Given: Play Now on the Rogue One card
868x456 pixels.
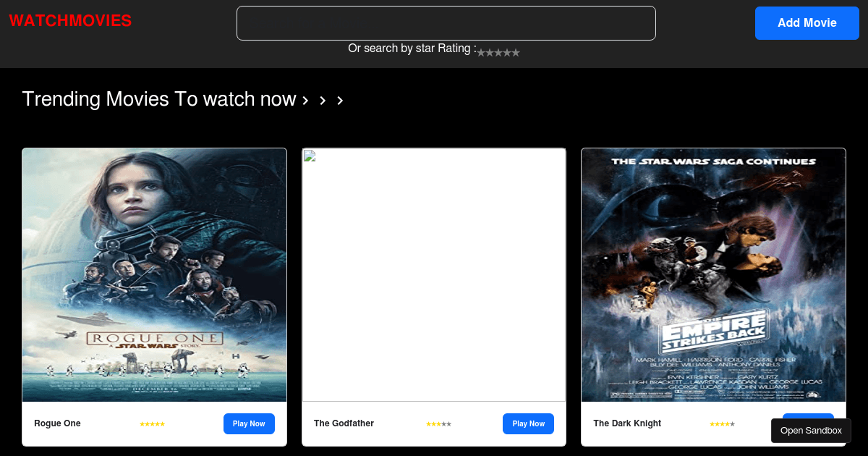Looking at the screenshot, I should click(x=249, y=423).
